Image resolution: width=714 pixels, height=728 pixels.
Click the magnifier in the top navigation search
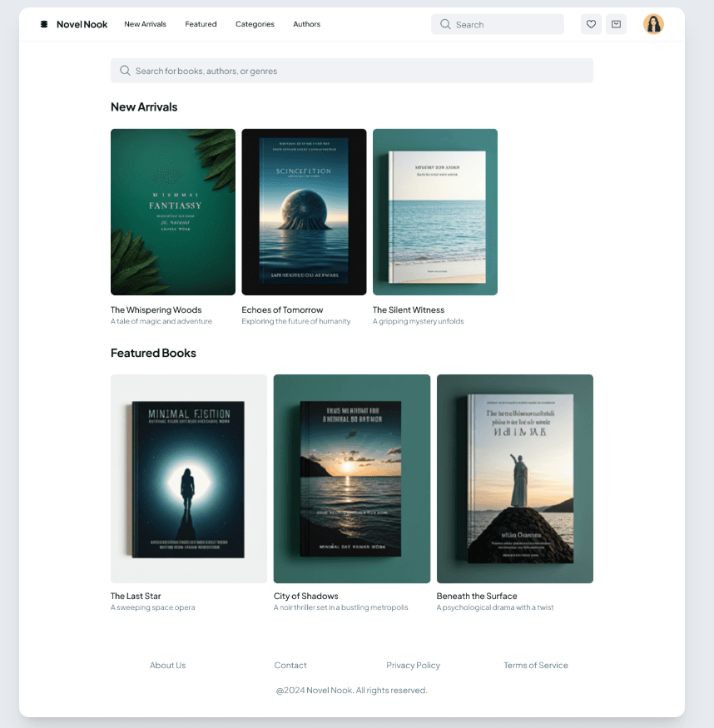(445, 24)
